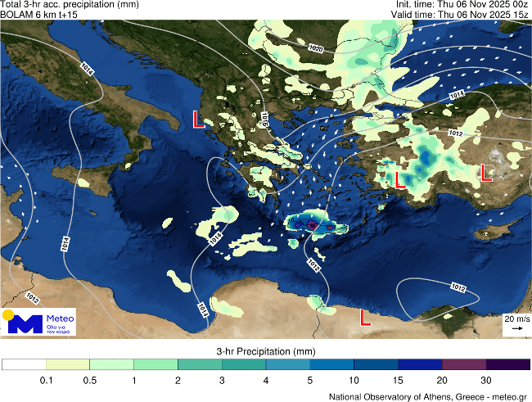
Task: Select the 20–30 mm purple legend swatch
Action: coord(463,364)
